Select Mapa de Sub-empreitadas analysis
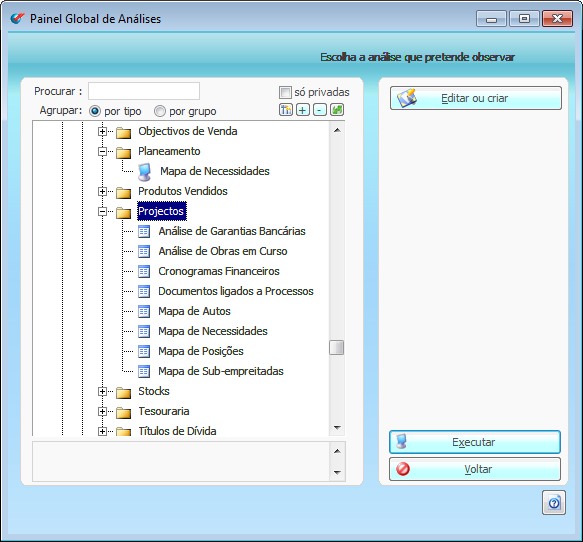583x542 pixels. pos(221,371)
